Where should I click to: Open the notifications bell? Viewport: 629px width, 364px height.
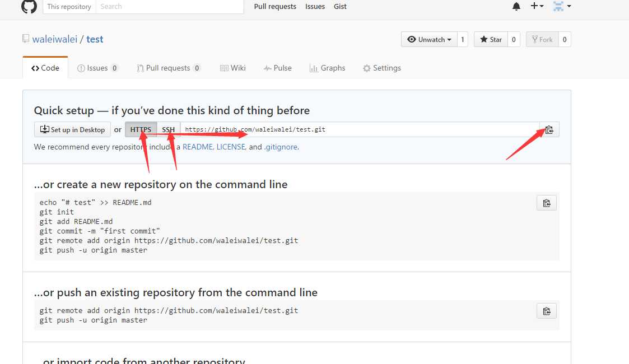[516, 6]
